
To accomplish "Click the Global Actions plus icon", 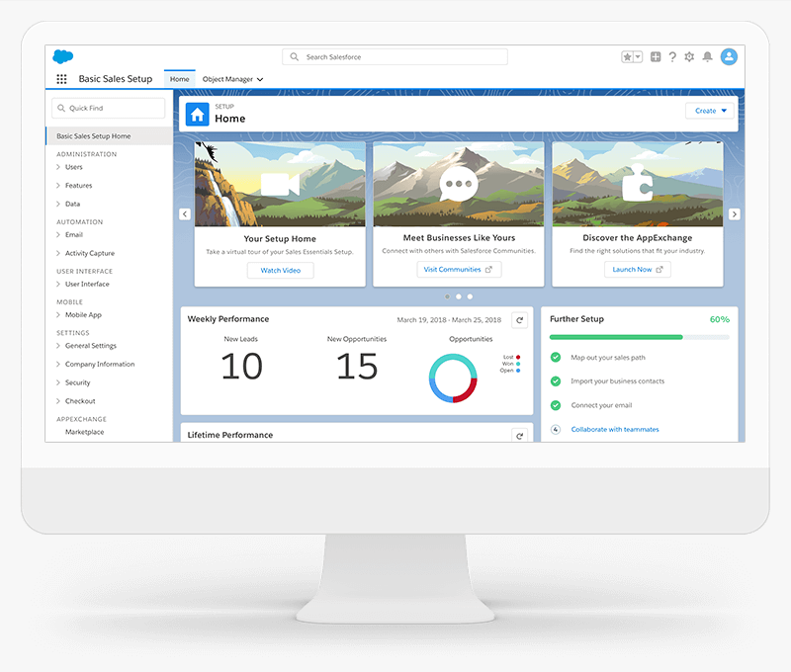I will (x=656, y=57).
